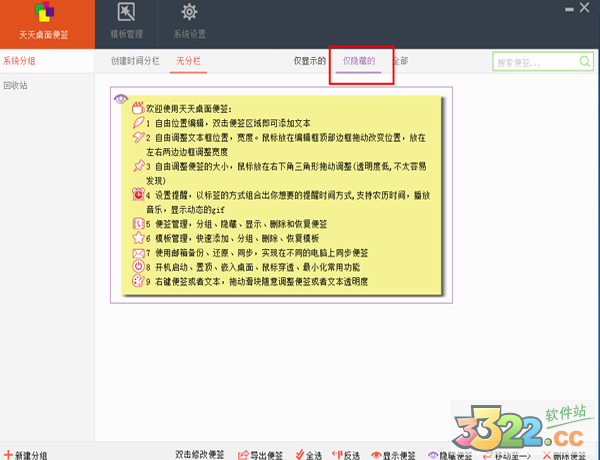Screen dimensions: 600x460
Task: Click the star icon in note
Action: [x=138, y=238]
